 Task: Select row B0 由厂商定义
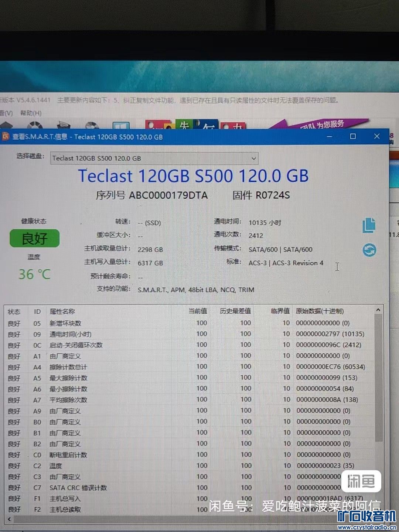(x=190, y=422)
